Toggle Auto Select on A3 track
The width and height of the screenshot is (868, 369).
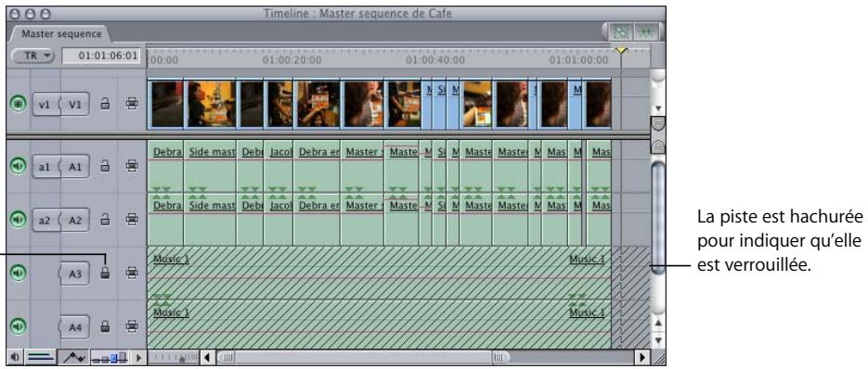coord(131,273)
